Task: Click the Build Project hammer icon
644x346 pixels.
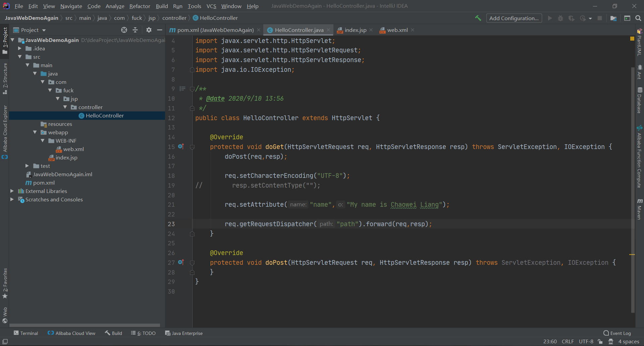Action: click(478, 18)
